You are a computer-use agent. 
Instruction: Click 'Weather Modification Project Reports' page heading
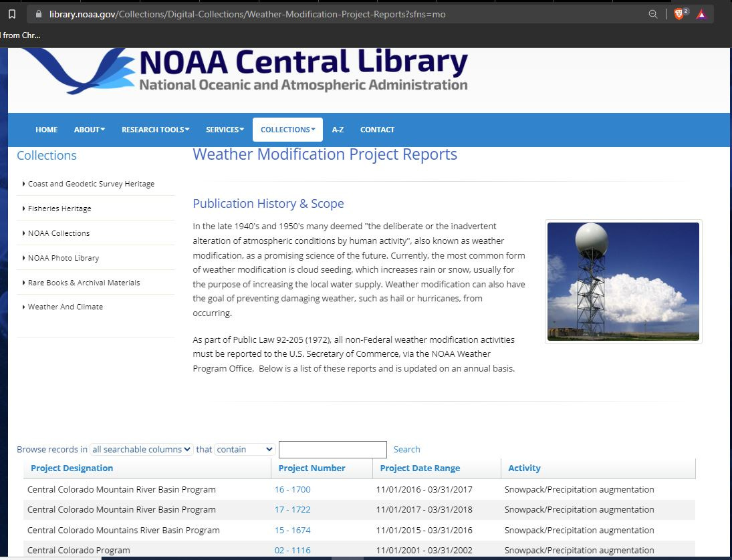click(x=325, y=154)
